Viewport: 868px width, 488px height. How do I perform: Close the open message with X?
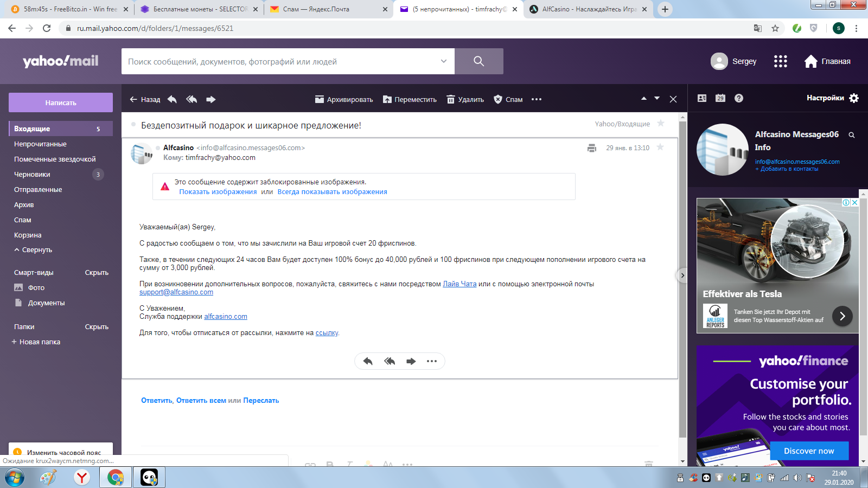tap(673, 99)
